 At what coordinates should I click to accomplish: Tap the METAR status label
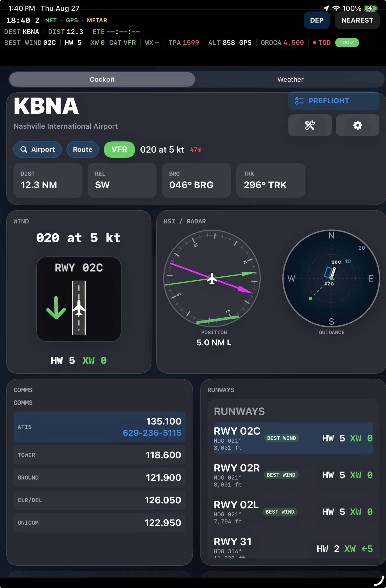point(97,20)
